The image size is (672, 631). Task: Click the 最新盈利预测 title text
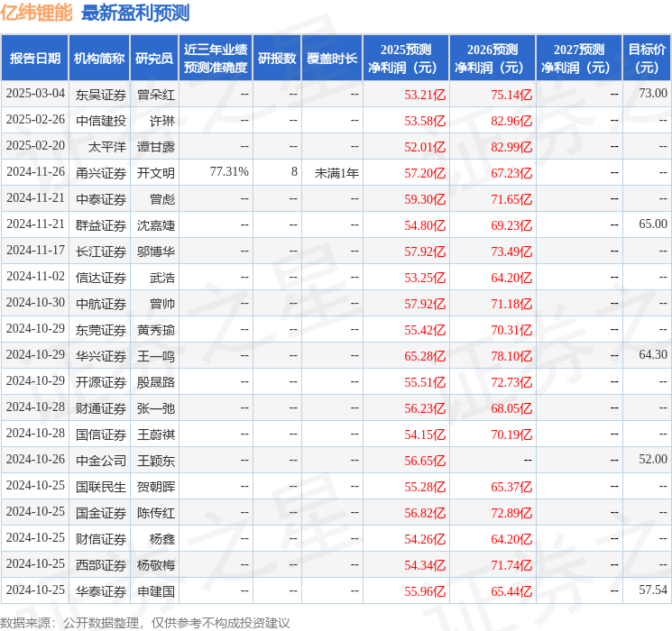[x=135, y=13]
